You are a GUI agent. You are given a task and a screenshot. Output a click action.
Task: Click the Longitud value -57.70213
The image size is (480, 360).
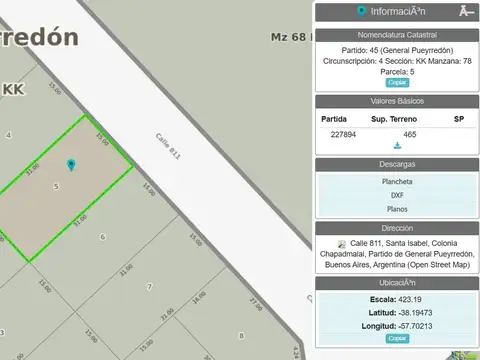pos(415,326)
